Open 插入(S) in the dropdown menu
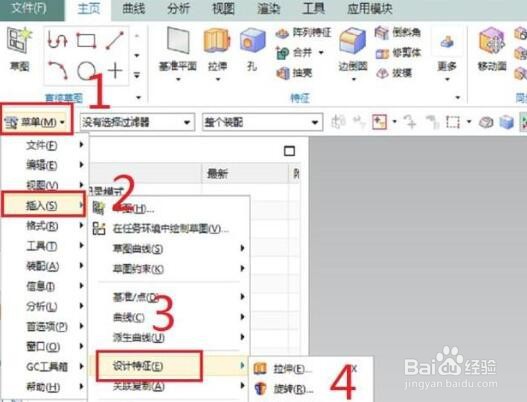Image resolution: width=527 pixels, height=402 pixels. [x=43, y=205]
